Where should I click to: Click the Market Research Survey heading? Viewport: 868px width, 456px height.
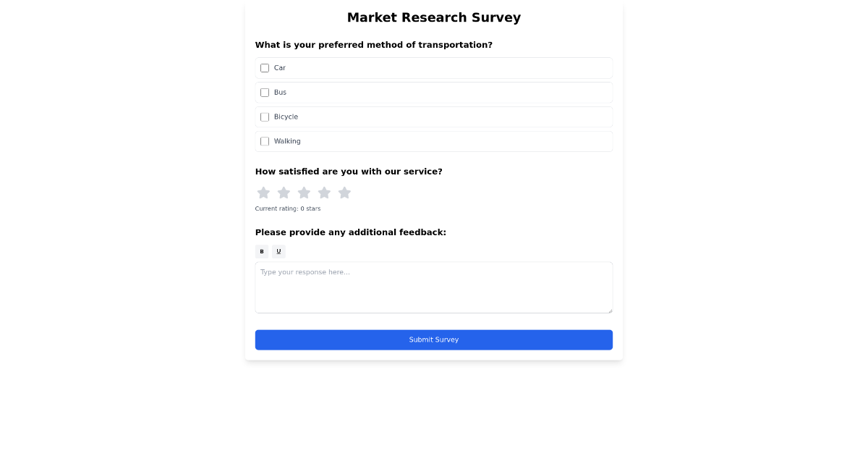pos(434,17)
